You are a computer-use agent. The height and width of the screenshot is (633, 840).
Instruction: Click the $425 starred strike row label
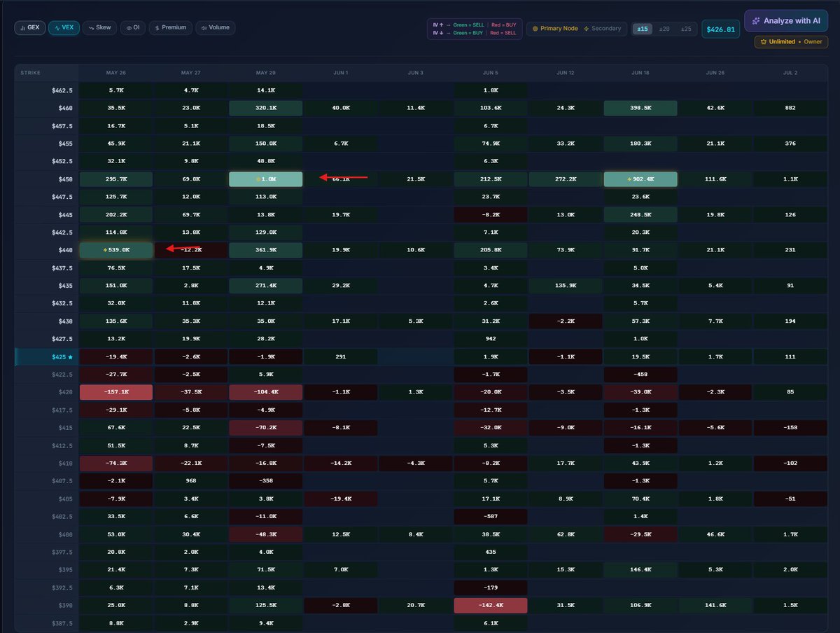pyautogui.click(x=46, y=356)
